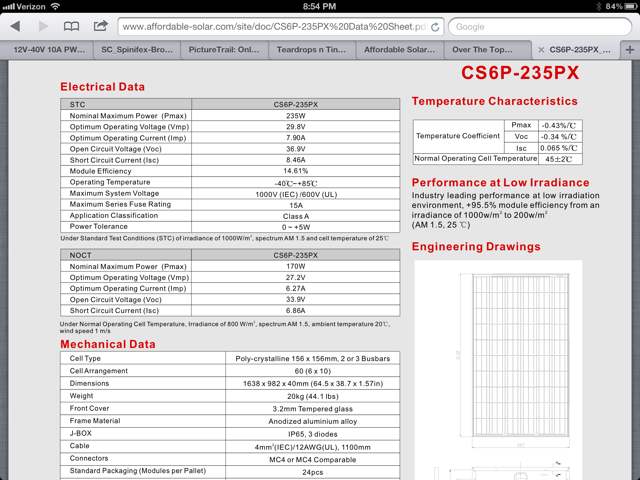Viewport: 640px width, 480px height.
Task: Select the 6.86A NOCT Isc value
Action: pyautogui.click(x=296, y=311)
